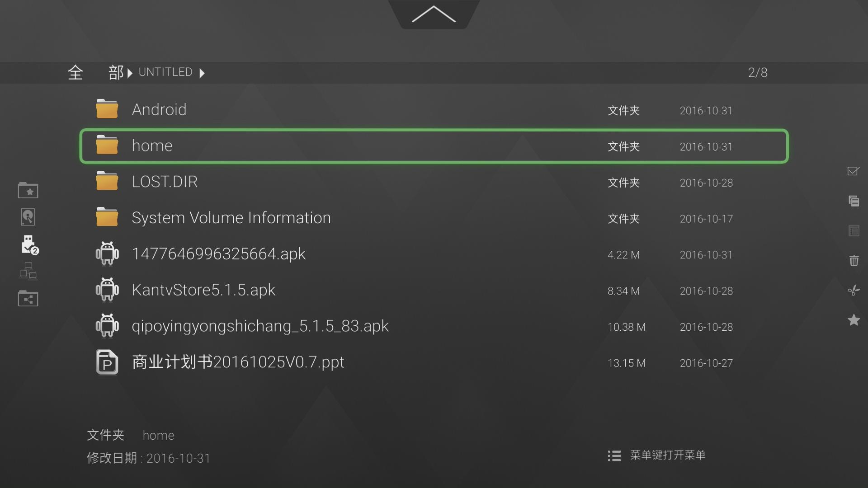The width and height of the screenshot is (868, 488).
Task: Select the local disk sidebar icon
Action: (28, 217)
